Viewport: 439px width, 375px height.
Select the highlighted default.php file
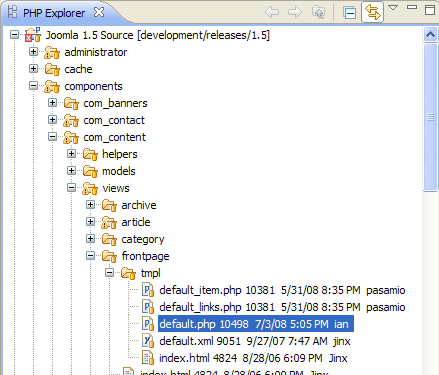coord(256,324)
